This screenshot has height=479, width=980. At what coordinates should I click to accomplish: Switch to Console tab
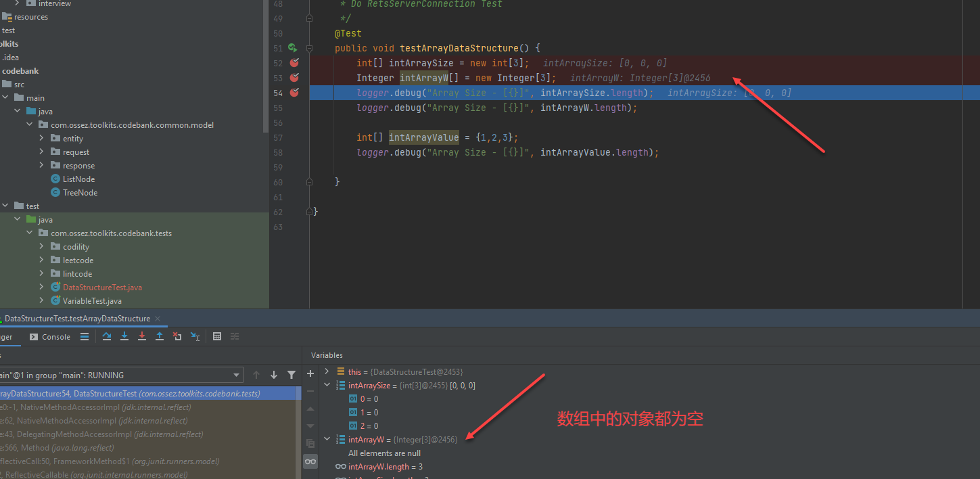pyautogui.click(x=49, y=336)
